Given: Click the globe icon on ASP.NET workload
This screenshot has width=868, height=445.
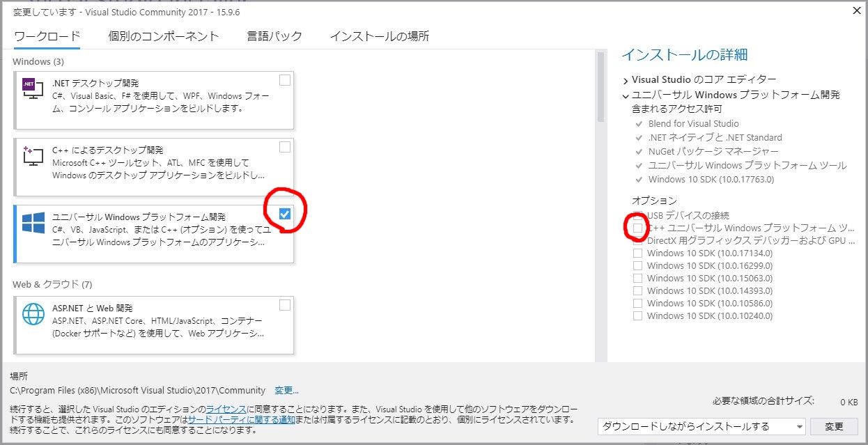Looking at the screenshot, I should tap(31, 313).
